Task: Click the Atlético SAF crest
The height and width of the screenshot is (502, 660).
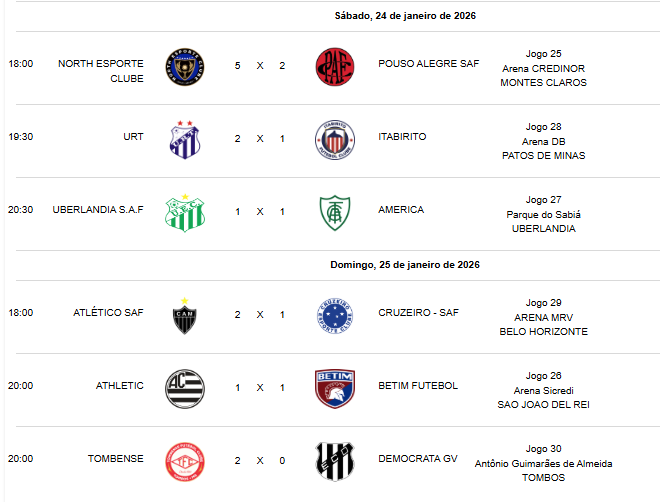Action: 185,314
